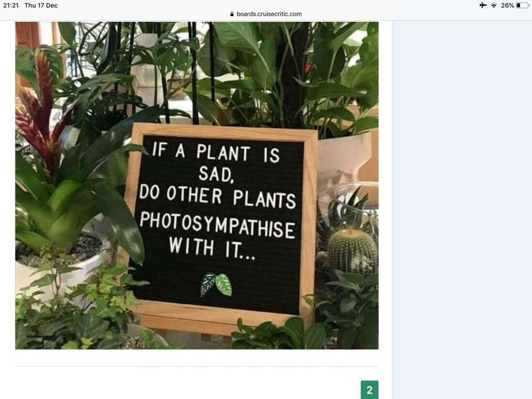Click the "IF A PLANT IS" line
The width and height of the screenshot is (532, 399).
tap(216, 153)
